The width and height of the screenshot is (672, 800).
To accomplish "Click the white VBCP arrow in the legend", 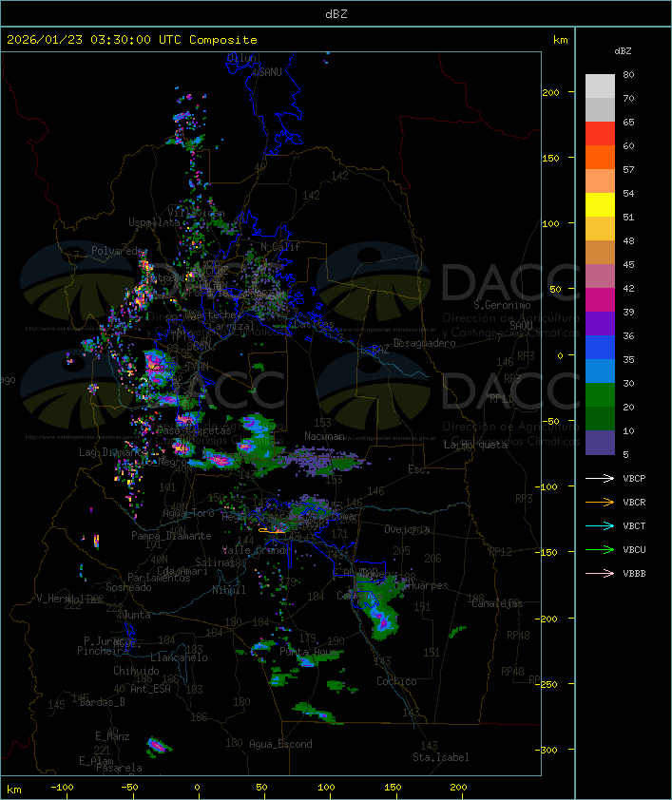I will [601, 478].
